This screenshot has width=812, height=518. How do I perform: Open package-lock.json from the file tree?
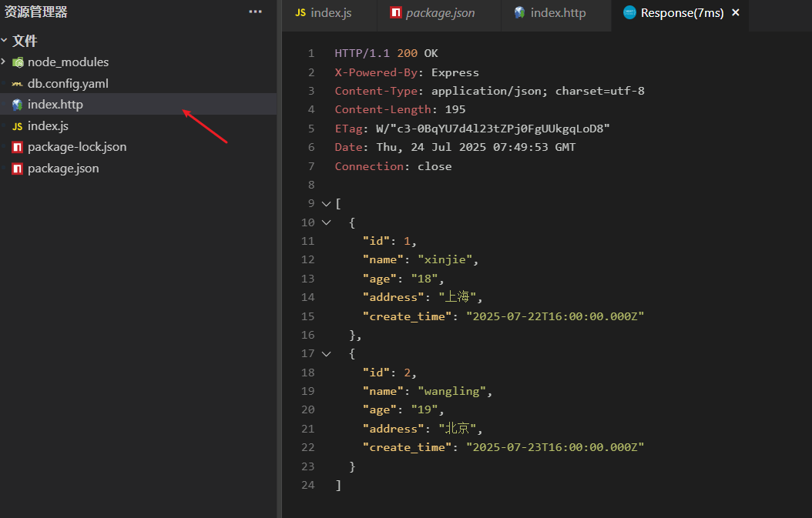pos(77,147)
